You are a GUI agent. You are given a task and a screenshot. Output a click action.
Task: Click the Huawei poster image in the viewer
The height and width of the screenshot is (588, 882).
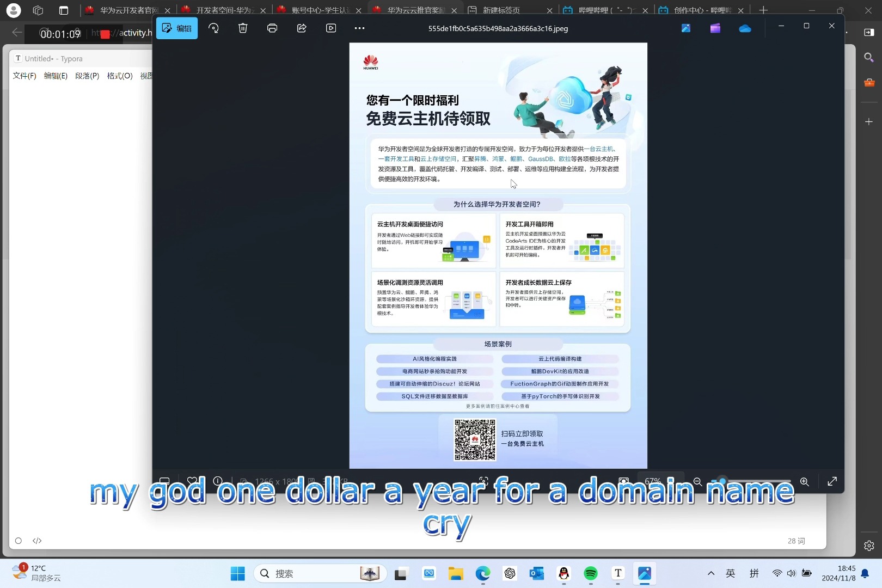(498, 255)
